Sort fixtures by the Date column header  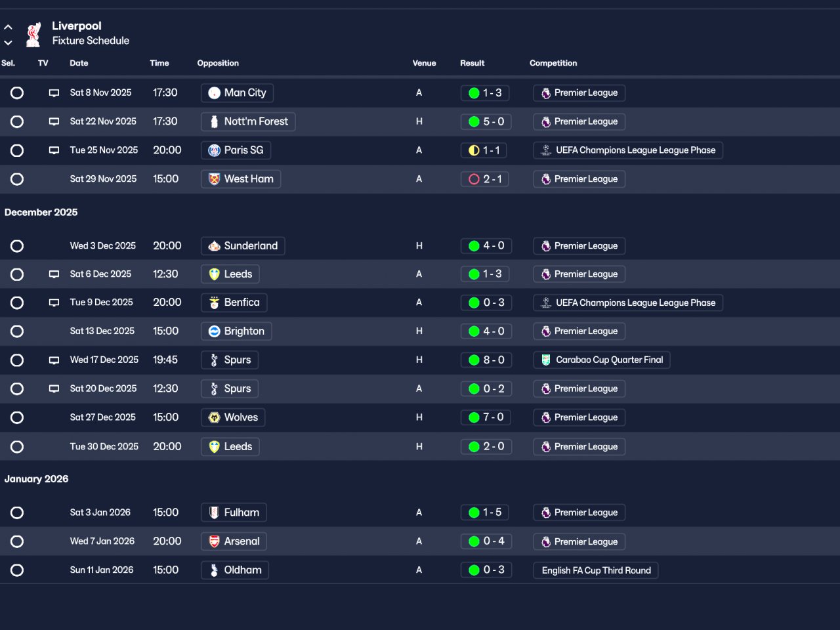(79, 63)
